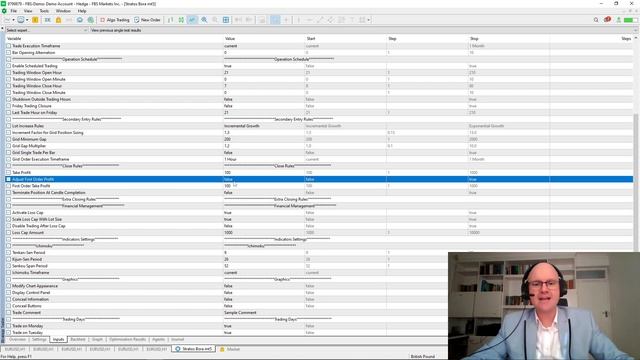Tick the Trading Window Open Hour checkbox
Screen dimensions: 640x360
coord(9,73)
